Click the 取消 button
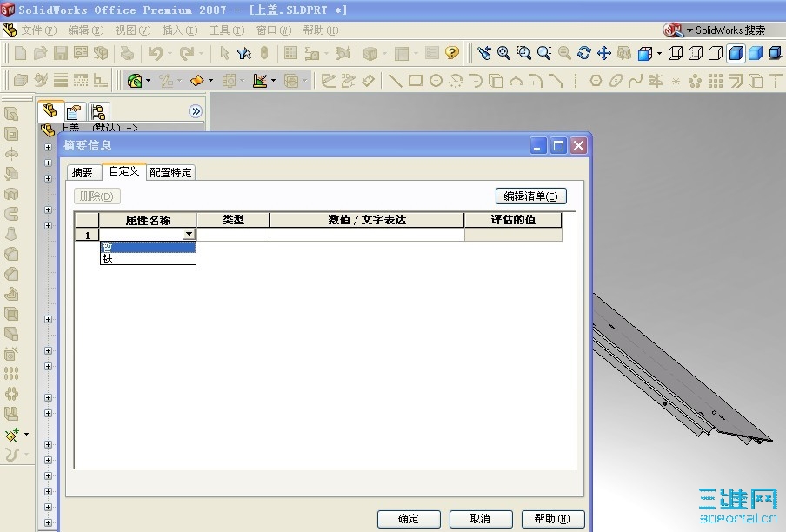Viewport: 786px width, 532px height. tap(481, 519)
